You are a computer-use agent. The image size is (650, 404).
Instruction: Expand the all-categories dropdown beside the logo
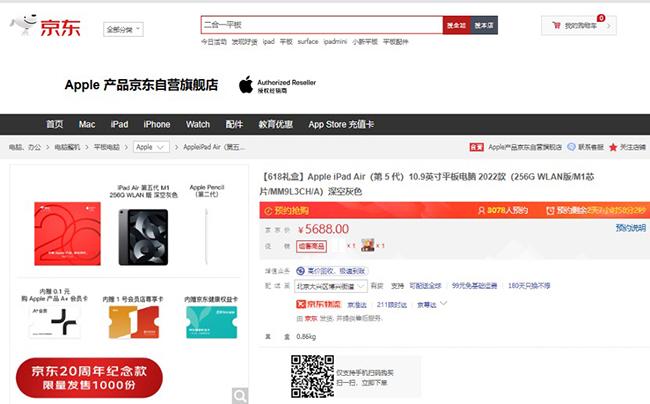[x=123, y=29]
